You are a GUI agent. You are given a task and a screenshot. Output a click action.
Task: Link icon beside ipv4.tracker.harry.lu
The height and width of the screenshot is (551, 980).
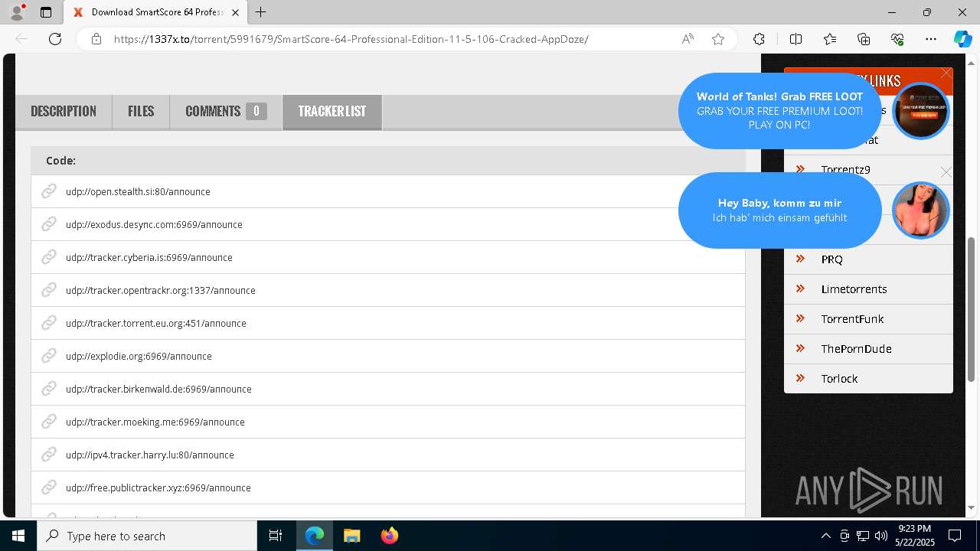(49, 455)
